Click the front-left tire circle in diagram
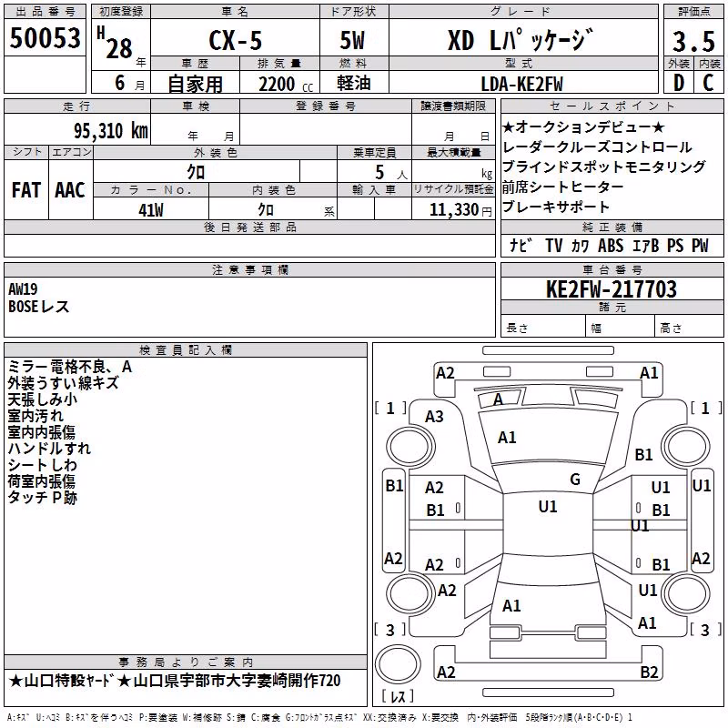This screenshot has width=728, height=728. tap(410, 447)
